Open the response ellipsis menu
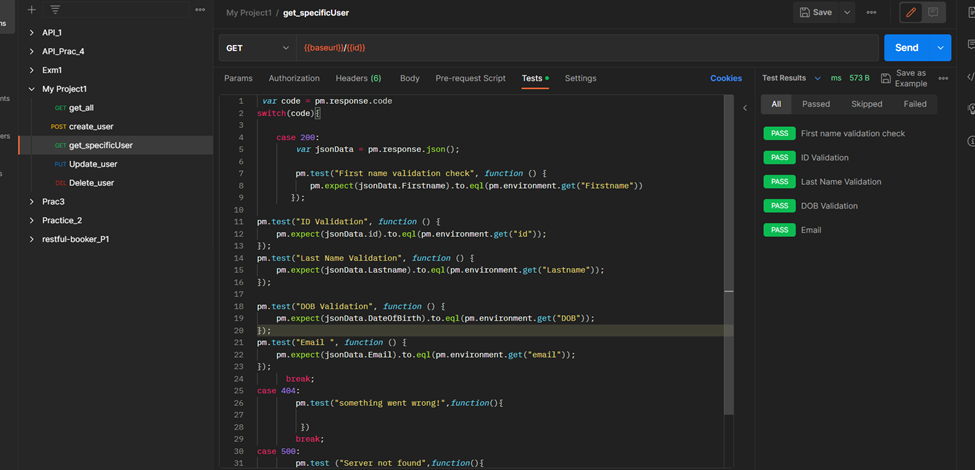Image resolution: width=975 pixels, height=470 pixels. (x=943, y=78)
